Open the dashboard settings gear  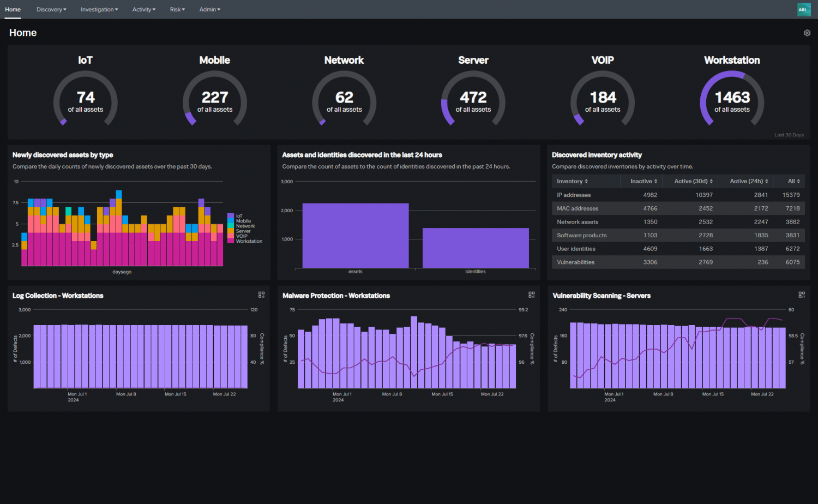tap(807, 33)
